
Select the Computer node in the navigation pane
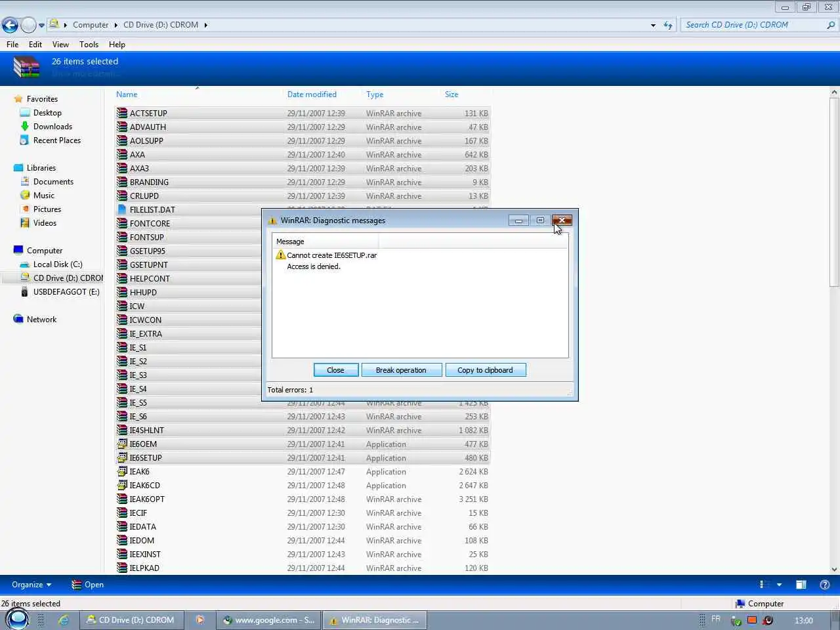(x=38, y=250)
